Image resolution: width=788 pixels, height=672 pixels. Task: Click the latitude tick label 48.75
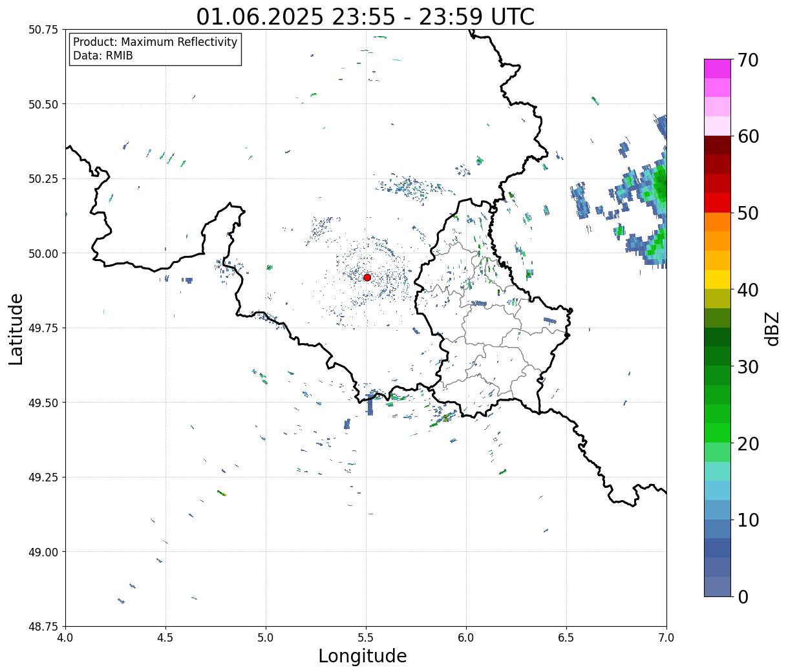tap(43, 626)
